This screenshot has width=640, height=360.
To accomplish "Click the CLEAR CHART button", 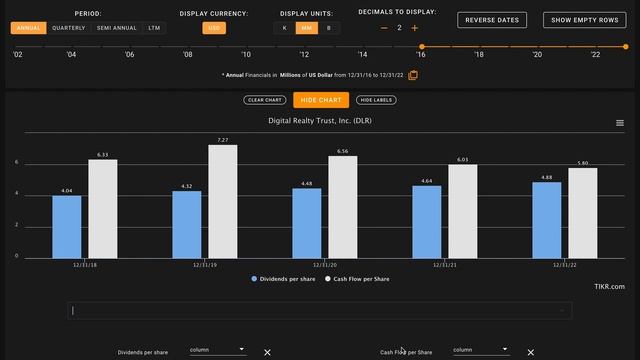I will (264, 100).
